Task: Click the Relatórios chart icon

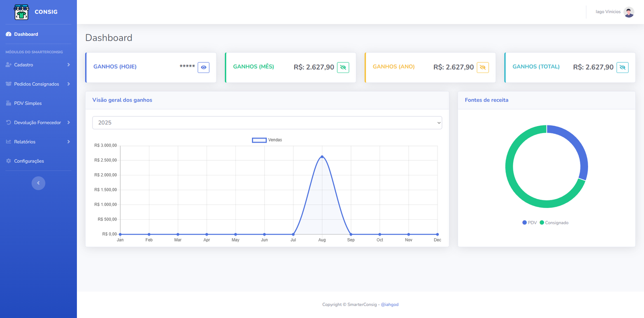Action: click(x=8, y=142)
